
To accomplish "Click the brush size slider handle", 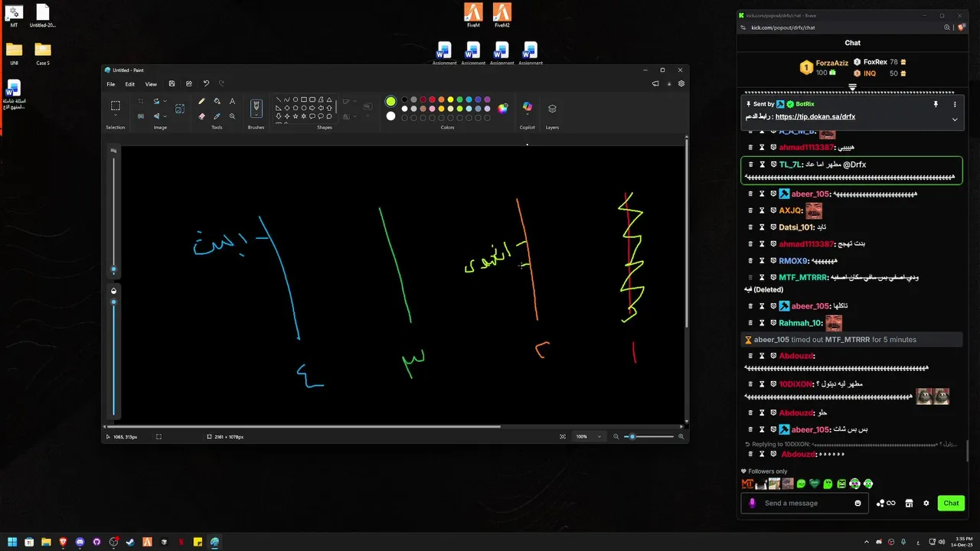I will (114, 269).
